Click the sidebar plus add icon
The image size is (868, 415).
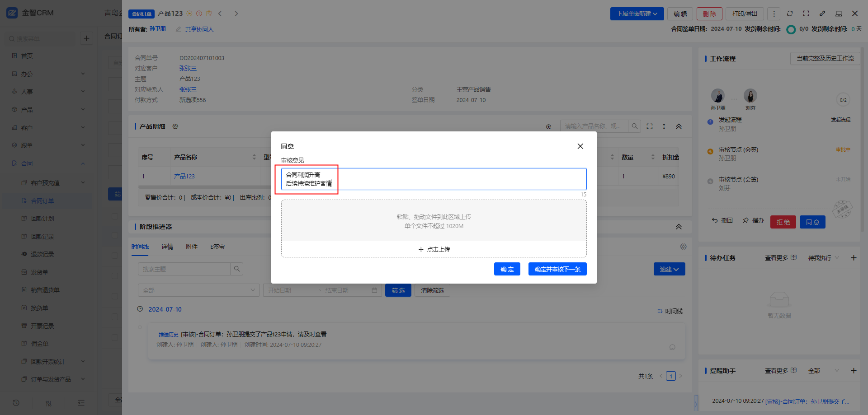pos(86,38)
